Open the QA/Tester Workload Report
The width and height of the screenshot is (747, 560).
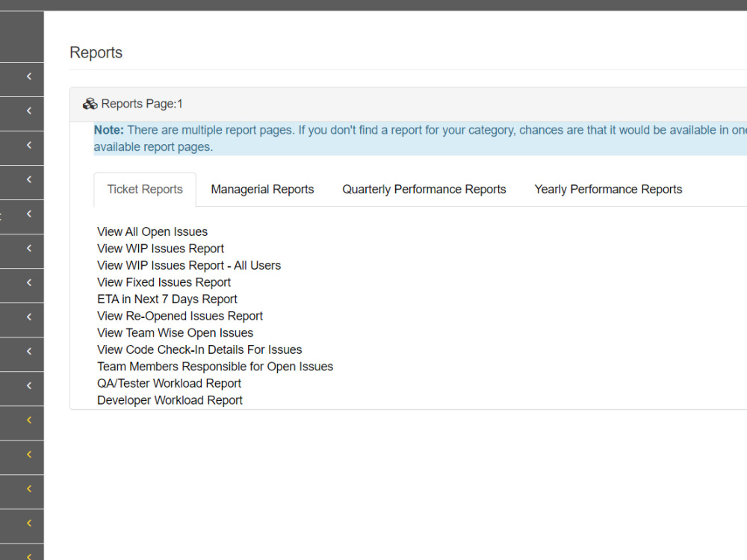point(169,383)
